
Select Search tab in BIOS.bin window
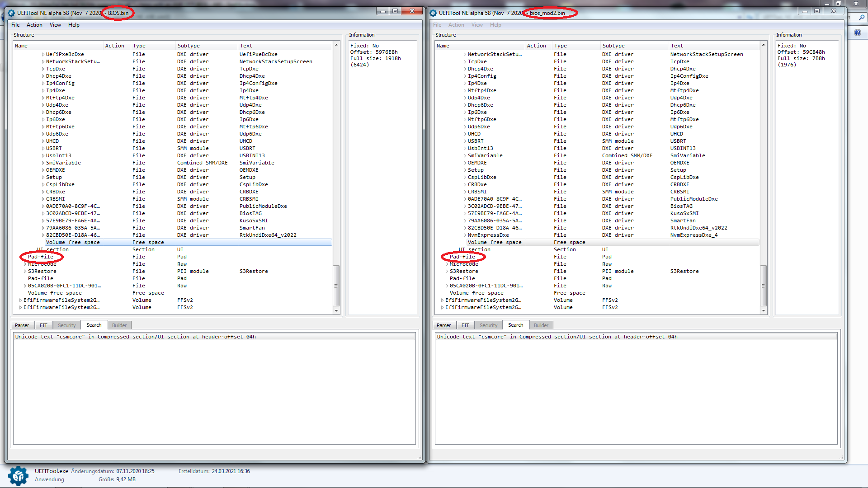pyautogui.click(x=94, y=325)
